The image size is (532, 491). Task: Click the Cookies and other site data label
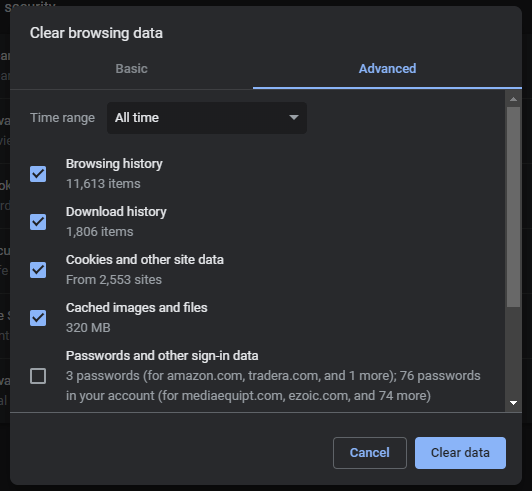145,260
